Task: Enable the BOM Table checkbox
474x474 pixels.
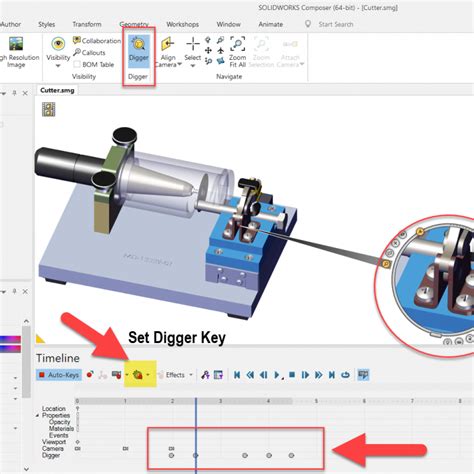Action: coord(77,64)
